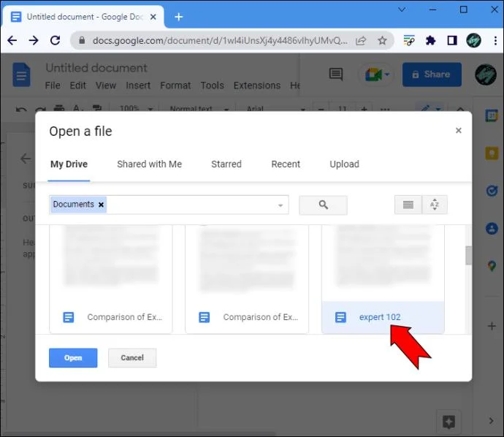Reload the page

coord(56,40)
